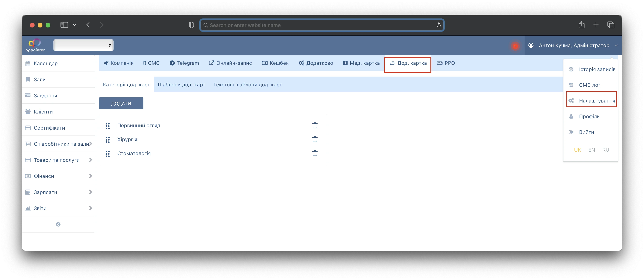The width and height of the screenshot is (644, 280).
Task: Select the Стоматологія row text
Action: click(134, 153)
